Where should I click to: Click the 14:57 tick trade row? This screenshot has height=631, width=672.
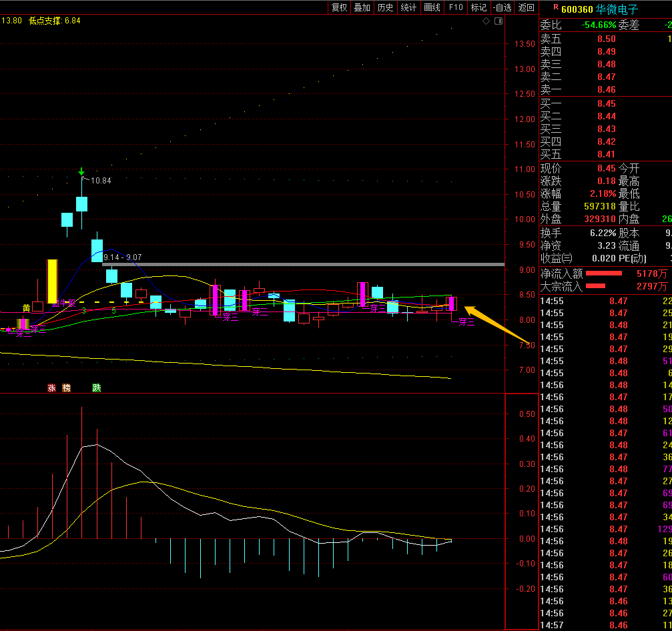click(x=605, y=625)
